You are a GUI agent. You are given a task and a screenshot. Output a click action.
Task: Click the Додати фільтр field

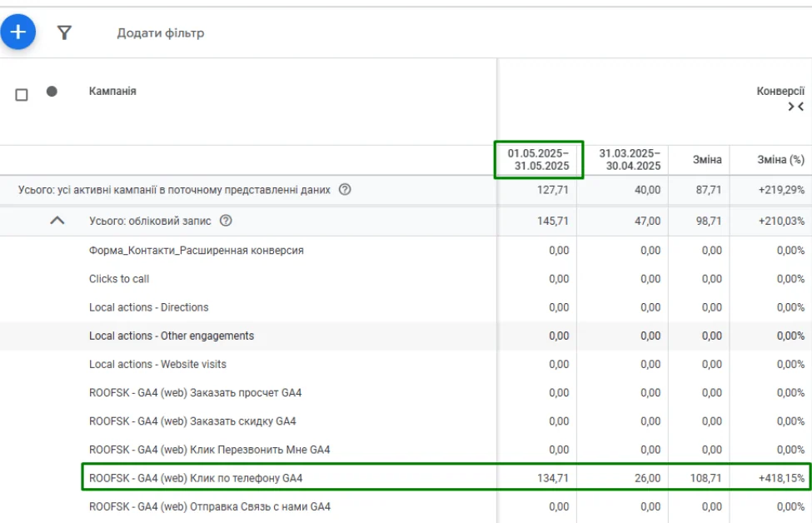pyautogui.click(x=161, y=33)
